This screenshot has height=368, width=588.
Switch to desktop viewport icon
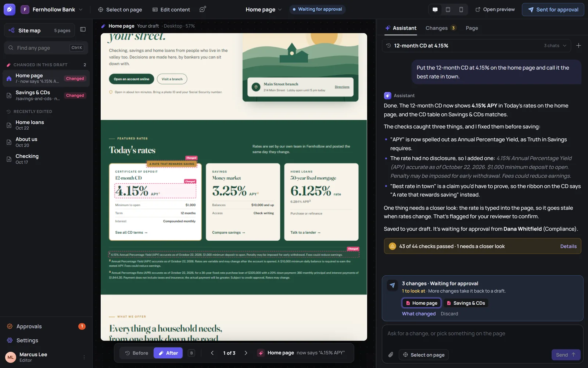pyautogui.click(x=435, y=10)
